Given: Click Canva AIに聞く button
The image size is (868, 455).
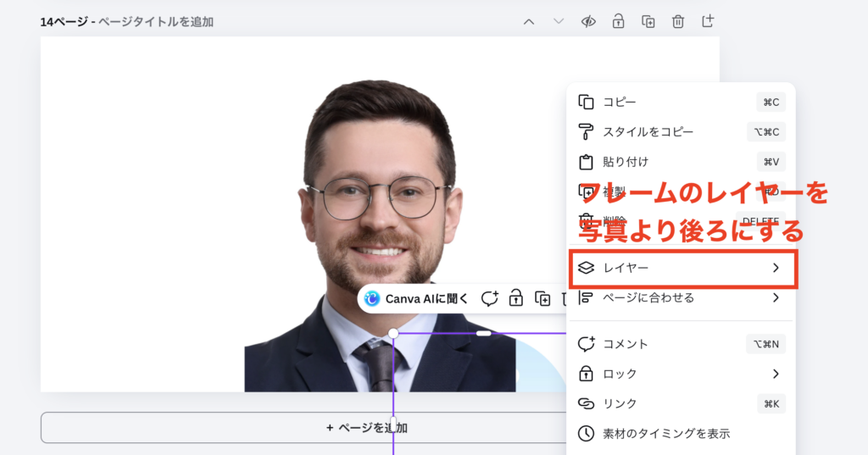Looking at the screenshot, I should (x=417, y=298).
